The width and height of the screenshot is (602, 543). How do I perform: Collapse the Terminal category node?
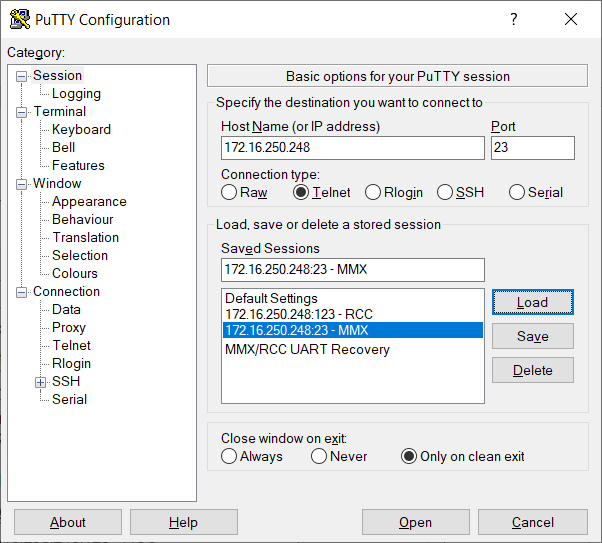tap(22, 112)
